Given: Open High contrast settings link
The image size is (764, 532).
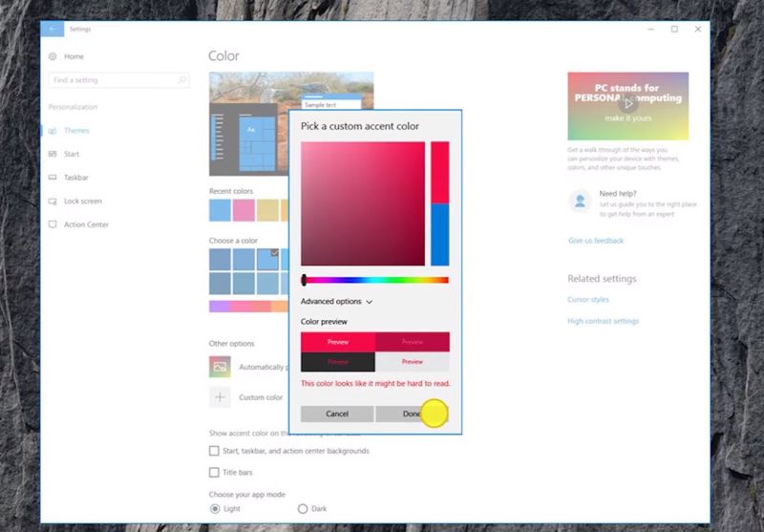Looking at the screenshot, I should click(x=603, y=321).
